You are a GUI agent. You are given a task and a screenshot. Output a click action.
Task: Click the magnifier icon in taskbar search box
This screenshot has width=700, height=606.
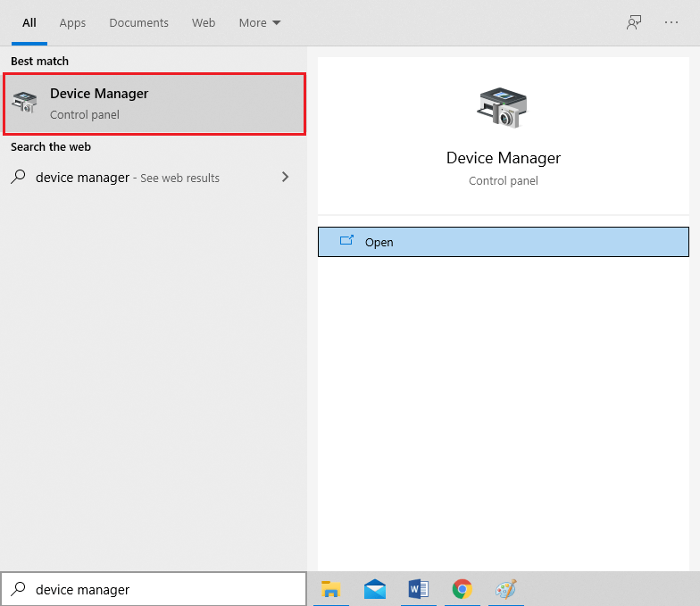pyautogui.click(x=18, y=589)
